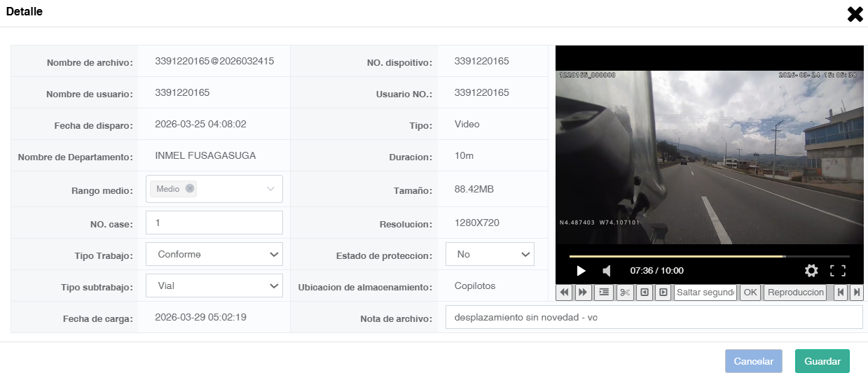868x380 pixels.
Task: Focus the NO. case field
Action: [x=214, y=223]
